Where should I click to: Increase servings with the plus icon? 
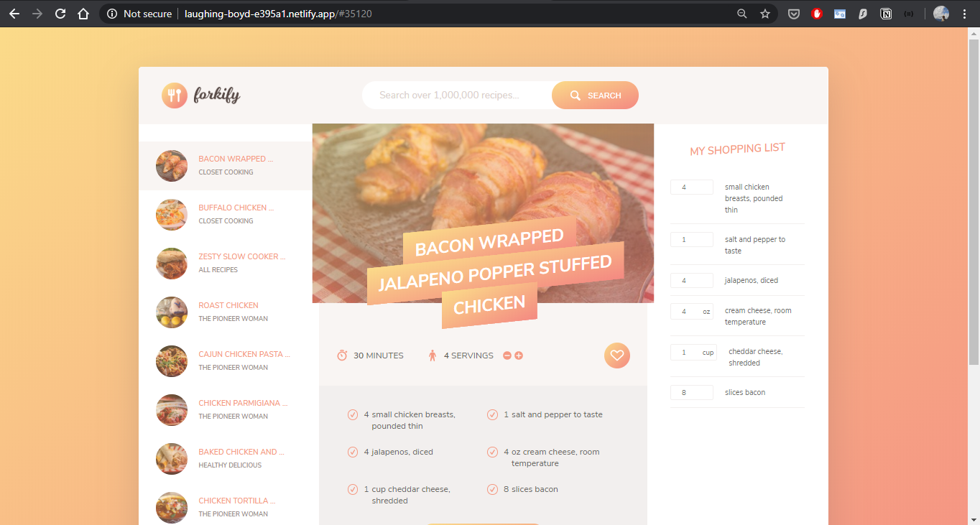click(519, 356)
